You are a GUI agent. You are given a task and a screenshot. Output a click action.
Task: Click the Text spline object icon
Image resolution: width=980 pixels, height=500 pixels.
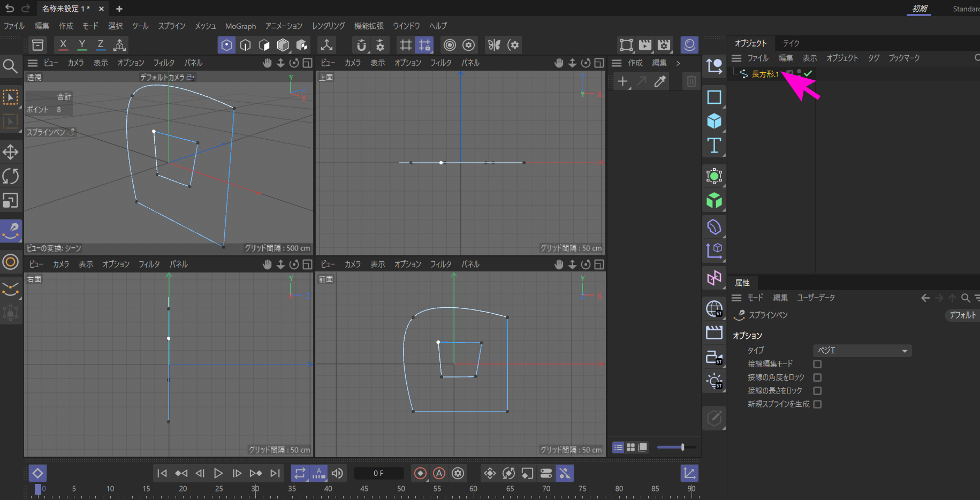[x=714, y=146]
